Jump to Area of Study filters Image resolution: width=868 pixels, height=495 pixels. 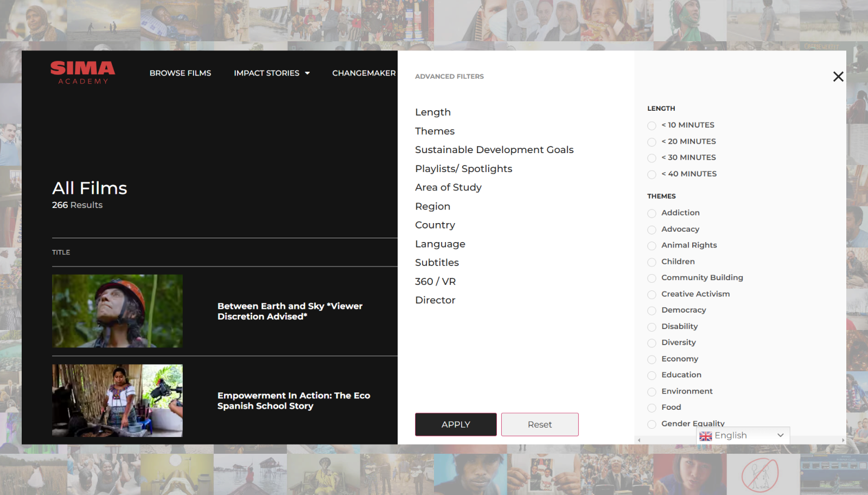click(448, 187)
